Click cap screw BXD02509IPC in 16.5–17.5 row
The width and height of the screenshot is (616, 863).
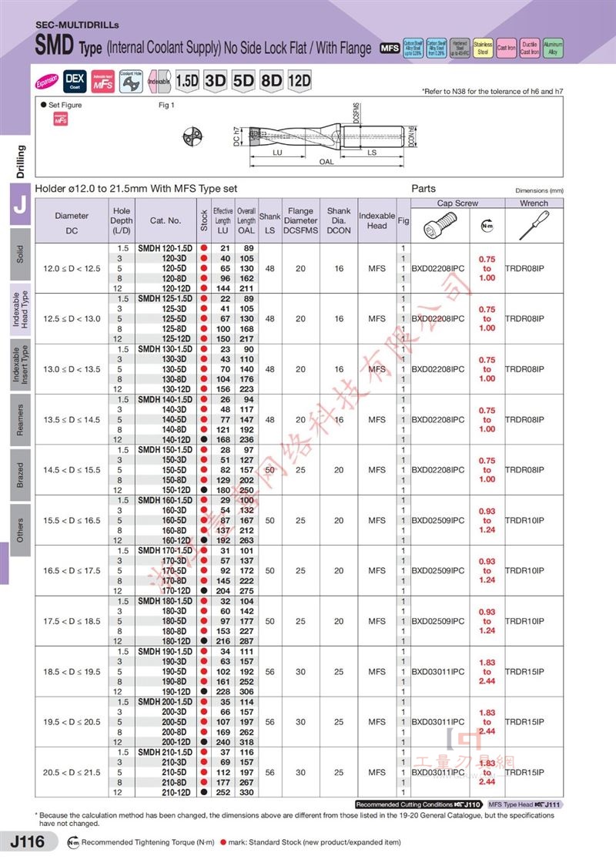coord(438,571)
